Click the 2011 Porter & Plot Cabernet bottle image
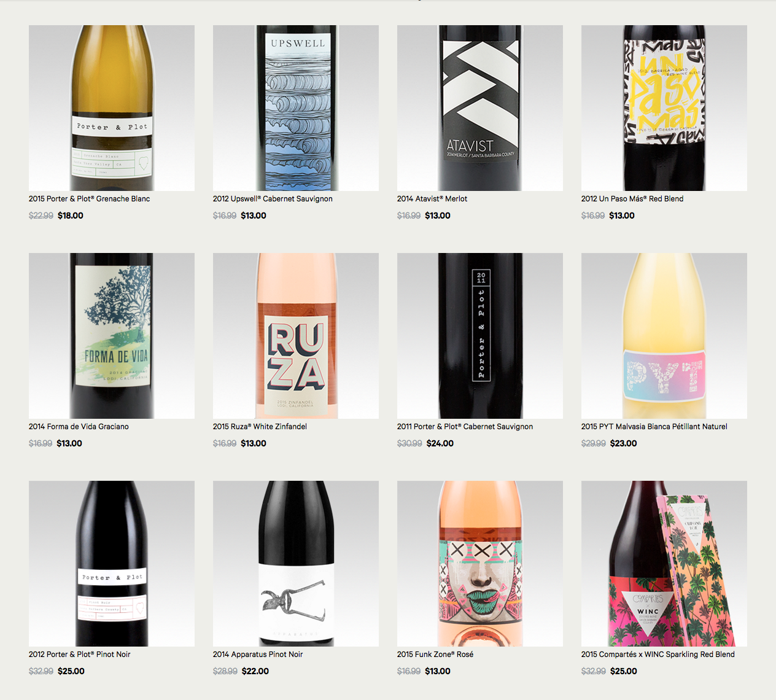The height and width of the screenshot is (700, 776). 480,336
